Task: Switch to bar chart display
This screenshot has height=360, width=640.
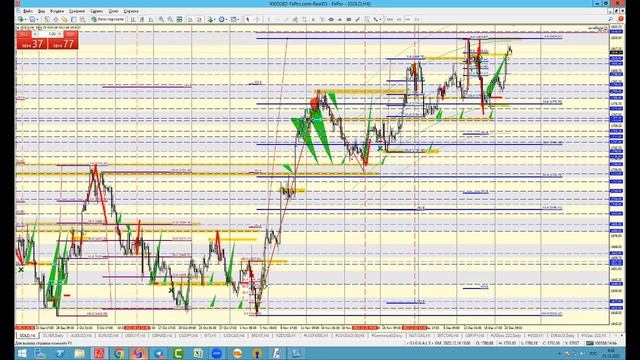Action: point(133,19)
